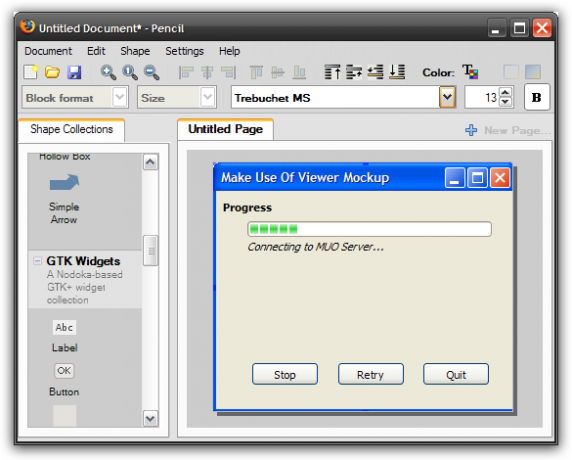The height and width of the screenshot is (460, 572).
Task: Send shape backward one step icon
Action: click(375, 72)
